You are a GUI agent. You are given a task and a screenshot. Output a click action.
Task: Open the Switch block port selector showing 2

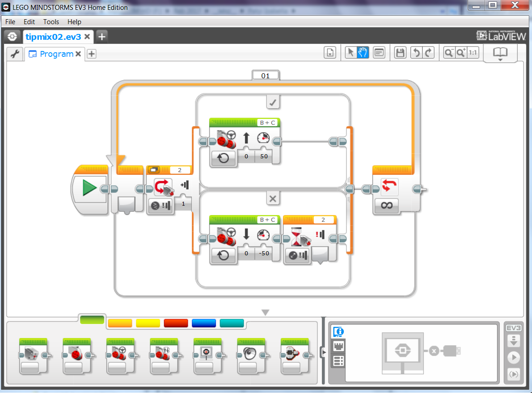pyautogui.click(x=180, y=170)
